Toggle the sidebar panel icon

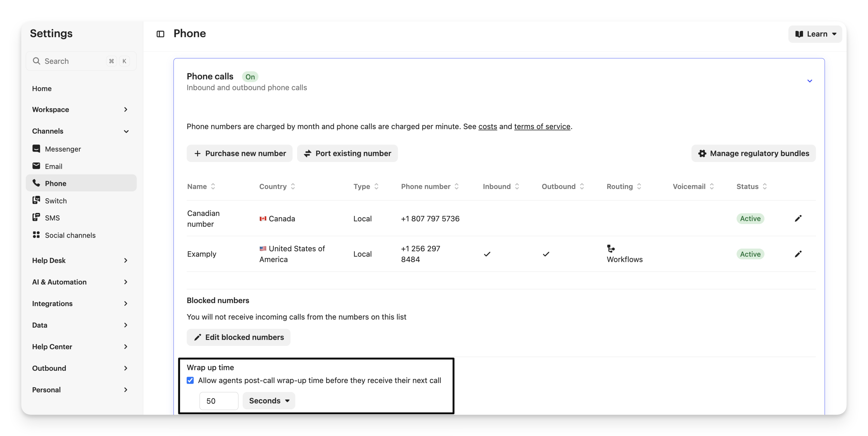[160, 34]
